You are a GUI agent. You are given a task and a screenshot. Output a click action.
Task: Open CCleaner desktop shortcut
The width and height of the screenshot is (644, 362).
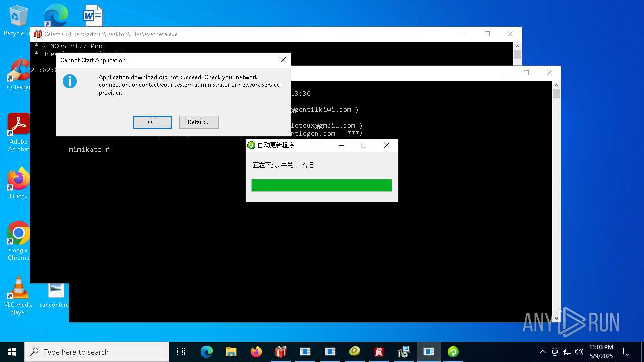point(18,74)
